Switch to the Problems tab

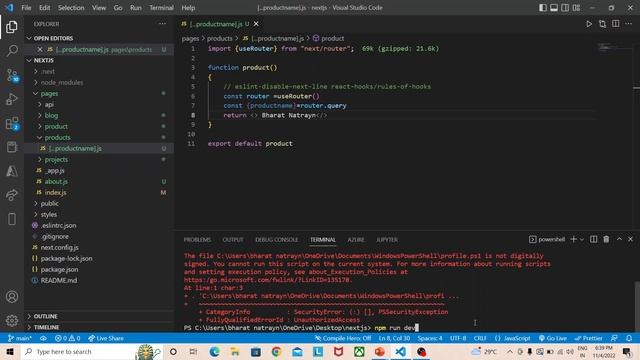(x=197, y=240)
